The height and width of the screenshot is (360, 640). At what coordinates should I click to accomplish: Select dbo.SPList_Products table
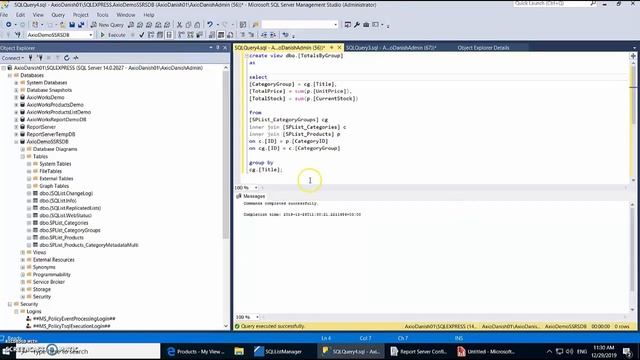tap(61, 238)
